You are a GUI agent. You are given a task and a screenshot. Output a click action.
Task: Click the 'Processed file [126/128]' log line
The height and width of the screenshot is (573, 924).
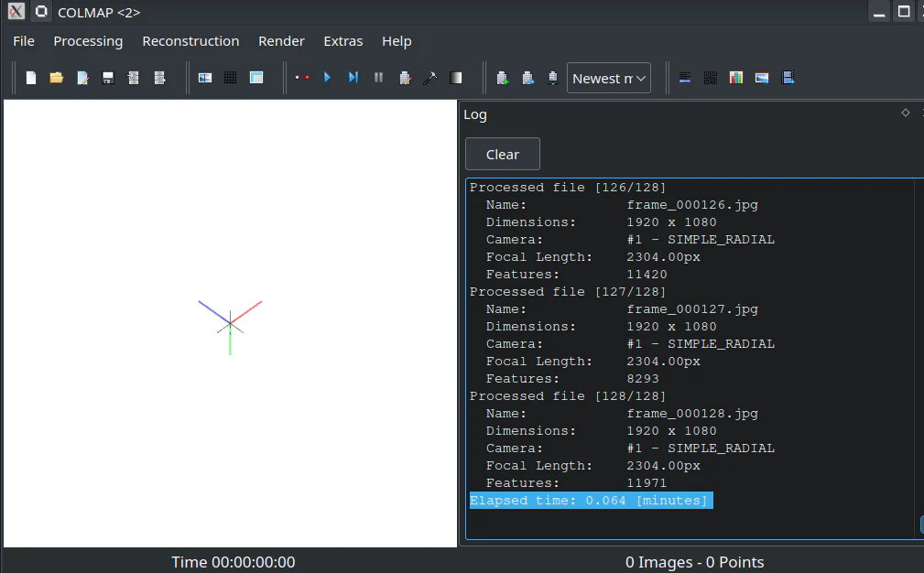[x=568, y=188]
